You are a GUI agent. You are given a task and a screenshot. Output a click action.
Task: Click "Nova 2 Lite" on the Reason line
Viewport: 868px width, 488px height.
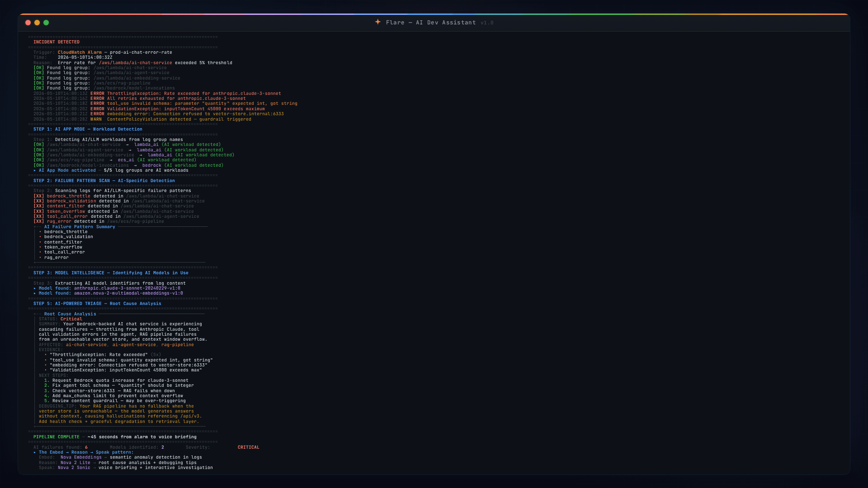pos(75,463)
